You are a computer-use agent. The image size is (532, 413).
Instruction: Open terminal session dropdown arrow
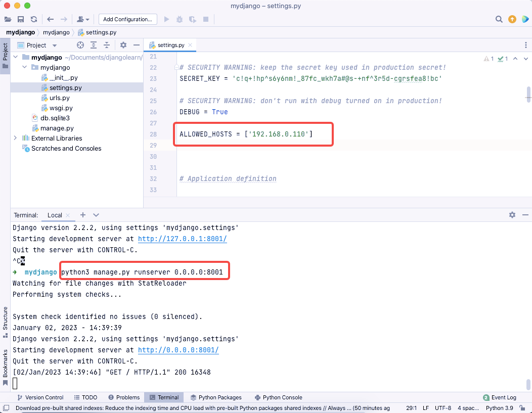click(x=96, y=215)
